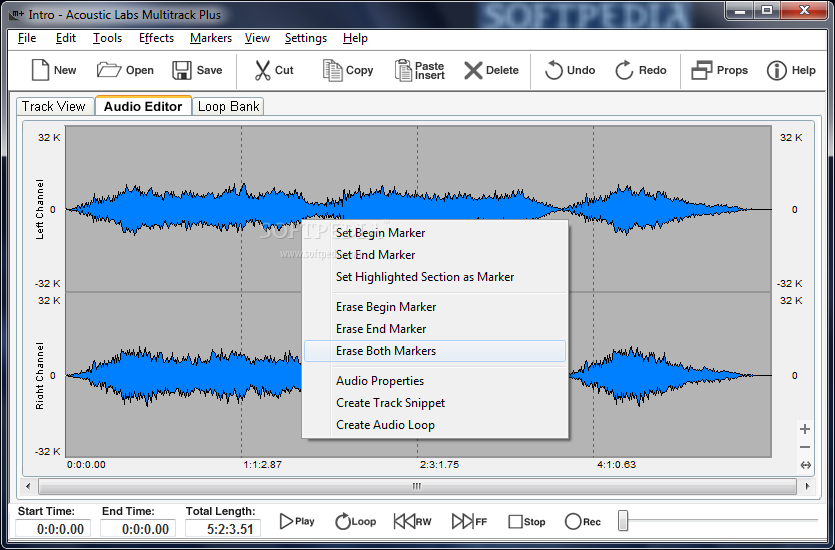
Task: Stop playback with the Stop button
Action: (526, 522)
